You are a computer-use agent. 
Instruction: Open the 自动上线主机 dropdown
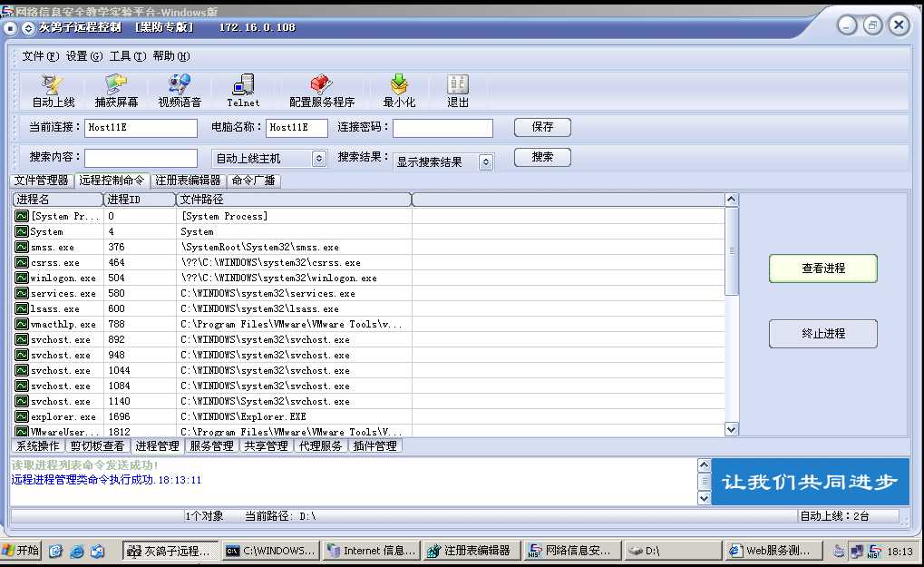point(319,159)
